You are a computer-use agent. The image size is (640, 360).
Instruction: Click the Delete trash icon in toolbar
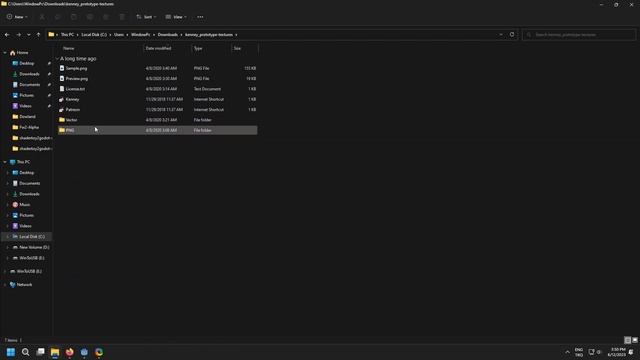coord(122,17)
